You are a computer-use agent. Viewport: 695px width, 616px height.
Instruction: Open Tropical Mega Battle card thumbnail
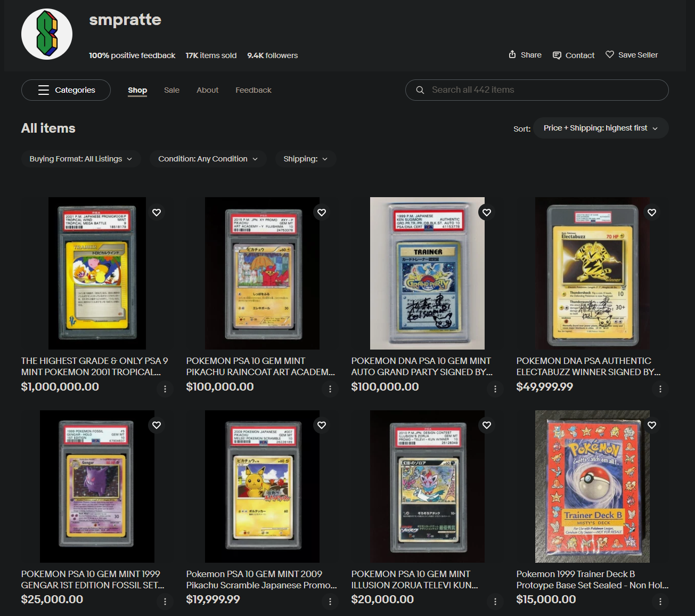tap(97, 273)
